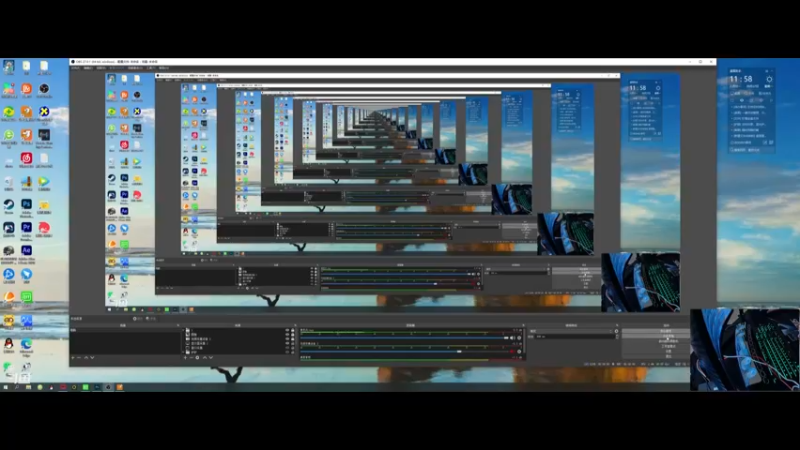Open the OBS Edit menu
Image resolution: width=800 pixels, height=450 pixels.
(88, 68)
